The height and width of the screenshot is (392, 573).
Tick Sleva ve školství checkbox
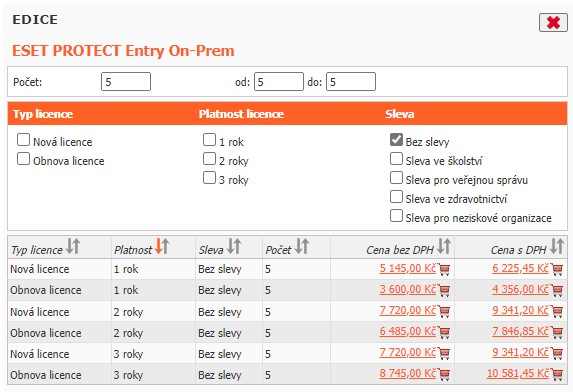coord(396,159)
